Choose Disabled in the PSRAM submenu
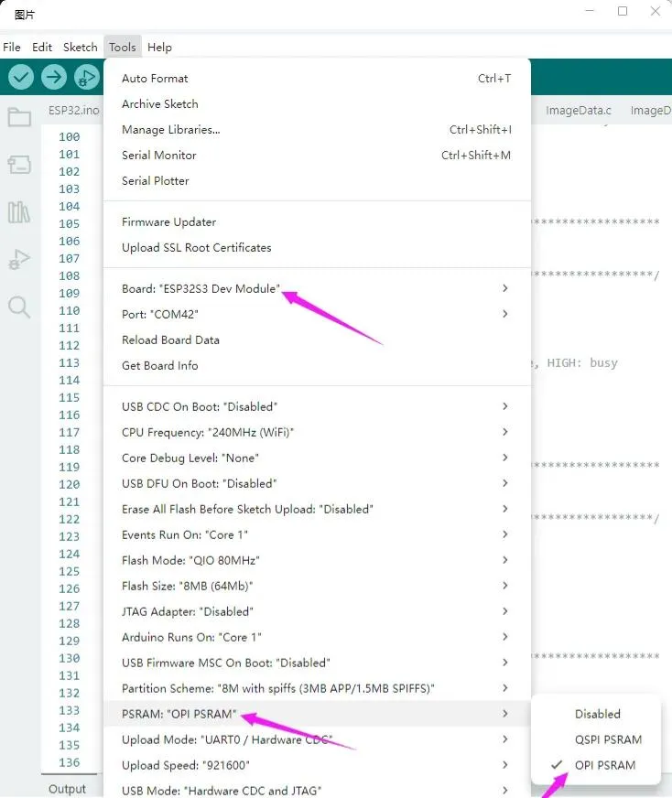This screenshot has width=672, height=798. [x=597, y=714]
